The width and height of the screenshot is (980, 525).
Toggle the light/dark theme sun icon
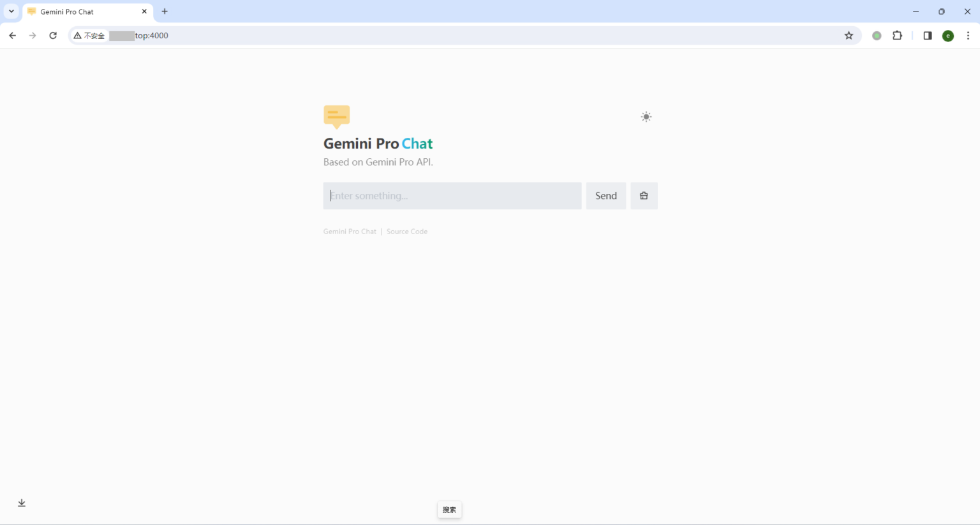[646, 117]
